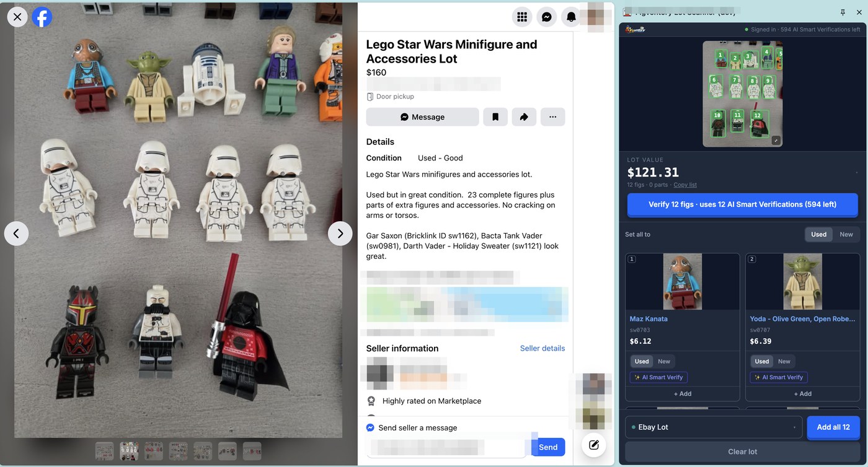Save listing with bookmark icon
The image size is (868, 467).
click(495, 117)
